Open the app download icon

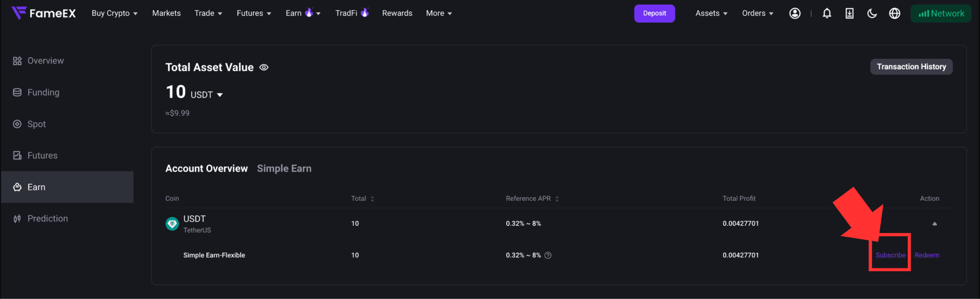[x=849, y=13]
